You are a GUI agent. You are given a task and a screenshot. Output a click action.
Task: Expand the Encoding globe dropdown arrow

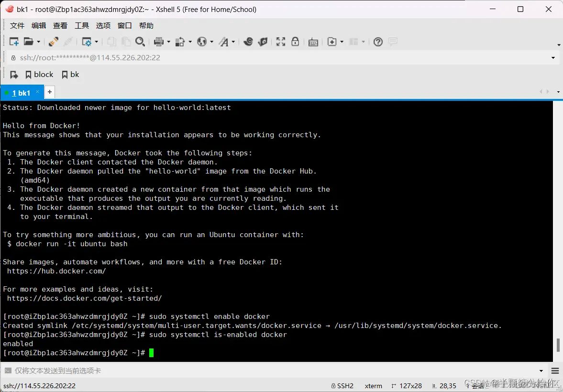211,42
